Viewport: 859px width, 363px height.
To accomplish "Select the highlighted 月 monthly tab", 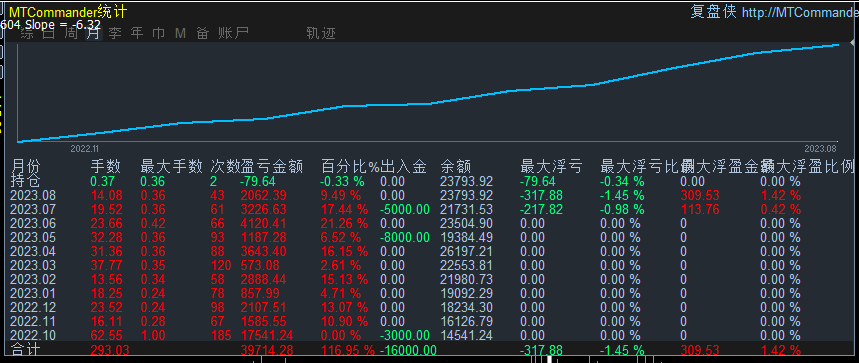I will point(93,33).
